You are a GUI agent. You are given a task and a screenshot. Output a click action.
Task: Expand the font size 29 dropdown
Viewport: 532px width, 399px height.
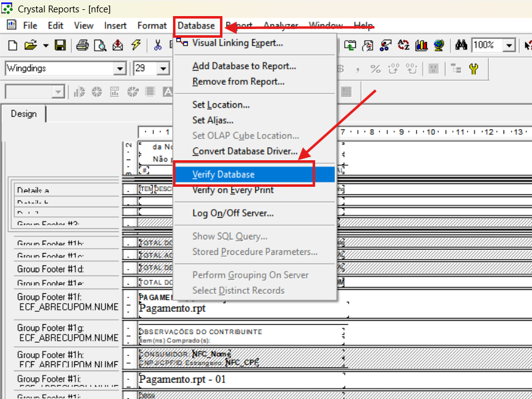pos(164,69)
